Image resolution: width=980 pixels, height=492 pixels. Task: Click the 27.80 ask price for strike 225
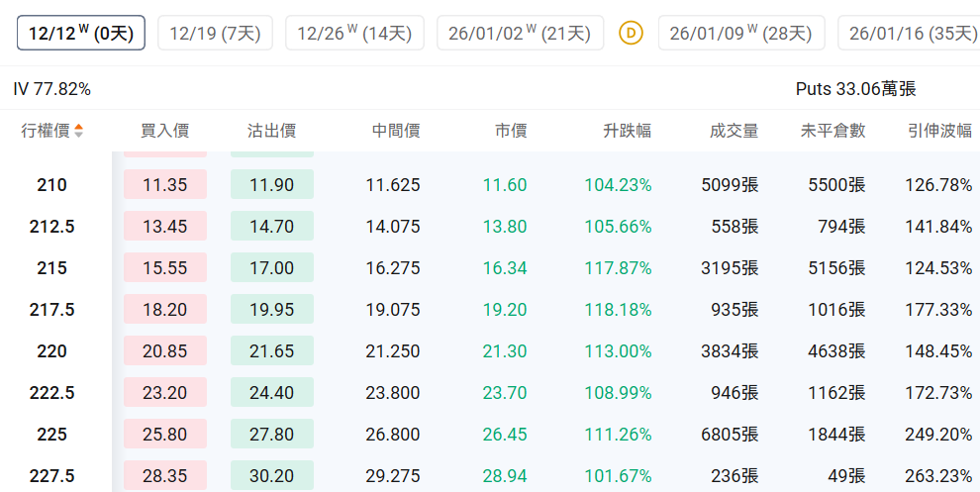point(271,435)
